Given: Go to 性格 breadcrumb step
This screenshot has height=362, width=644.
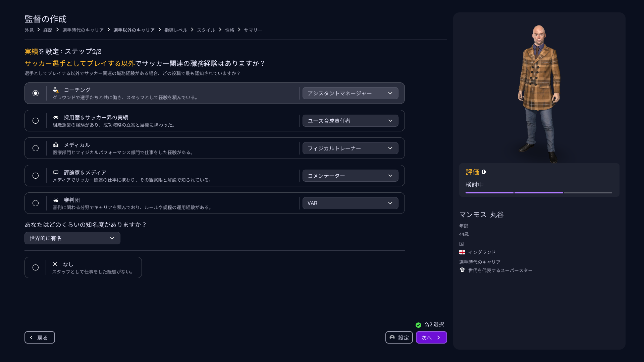Looking at the screenshot, I should (229, 30).
